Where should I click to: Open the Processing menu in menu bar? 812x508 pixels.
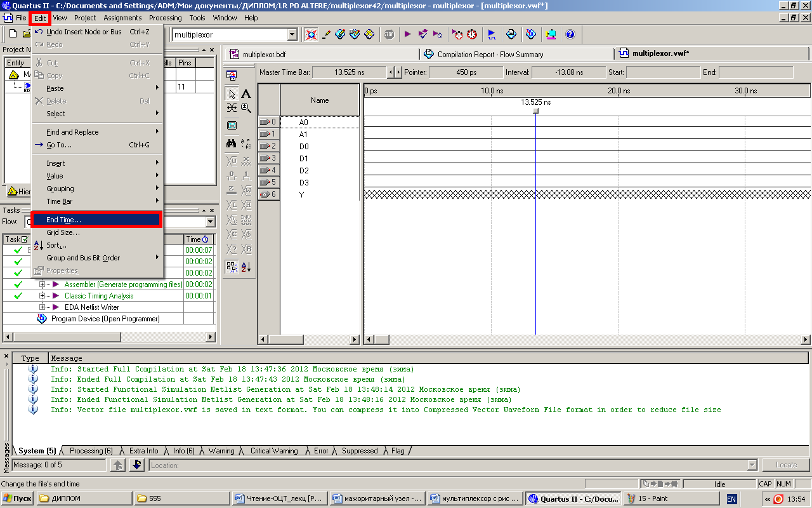pos(165,18)
